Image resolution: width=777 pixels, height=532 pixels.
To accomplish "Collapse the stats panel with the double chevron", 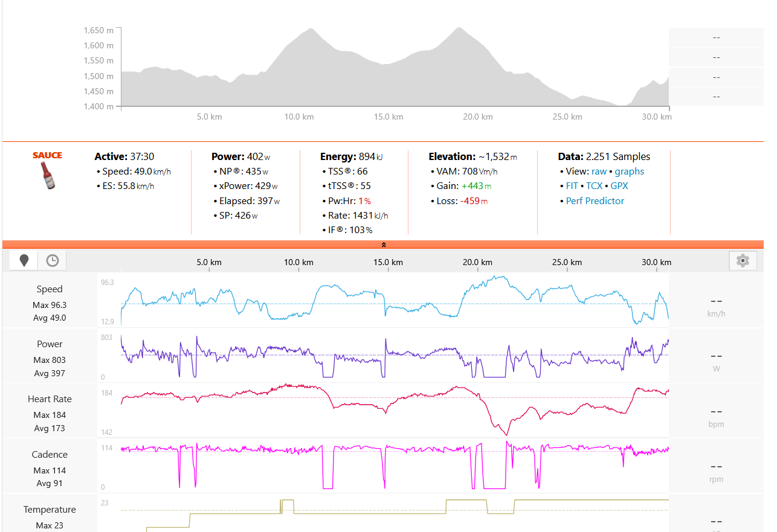I will (x=383, y=245).
